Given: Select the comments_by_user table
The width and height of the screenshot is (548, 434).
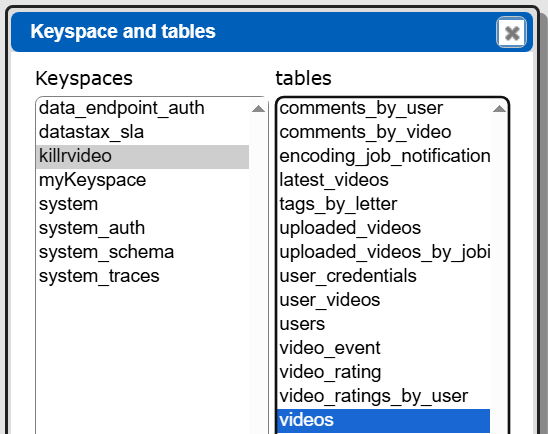Looking at the screenshot, I should coord(384,108).
